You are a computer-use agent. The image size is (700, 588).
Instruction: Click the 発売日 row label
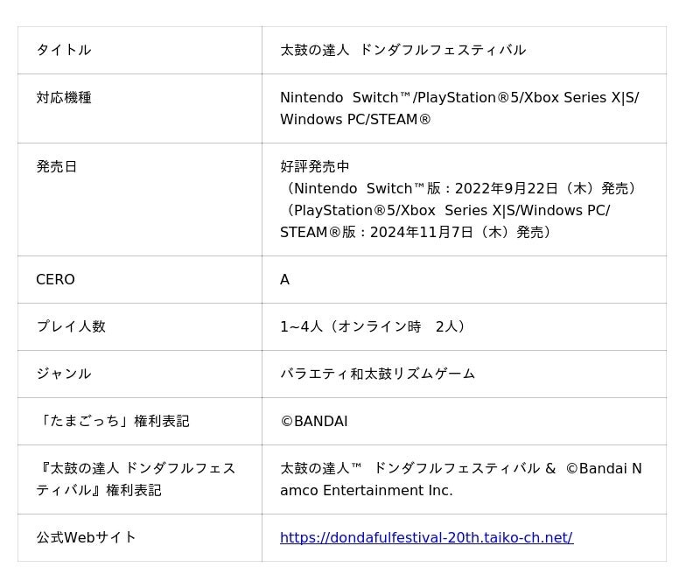pyautogui.click(x=57, y=166)
